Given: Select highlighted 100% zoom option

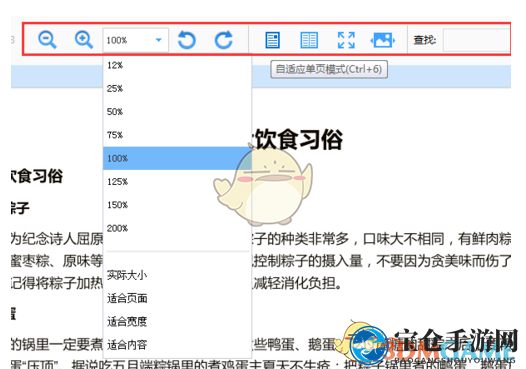Looking at the screenshot, I should click(177, 158).
